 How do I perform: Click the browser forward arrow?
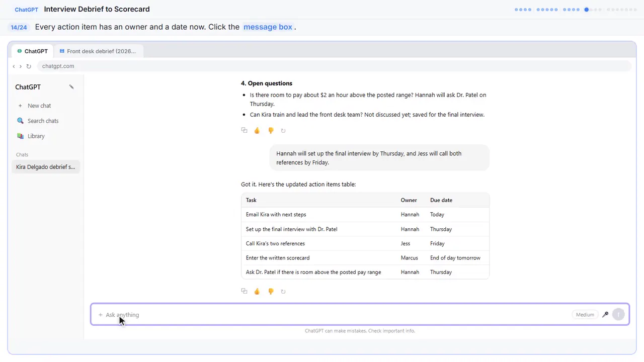21,66
